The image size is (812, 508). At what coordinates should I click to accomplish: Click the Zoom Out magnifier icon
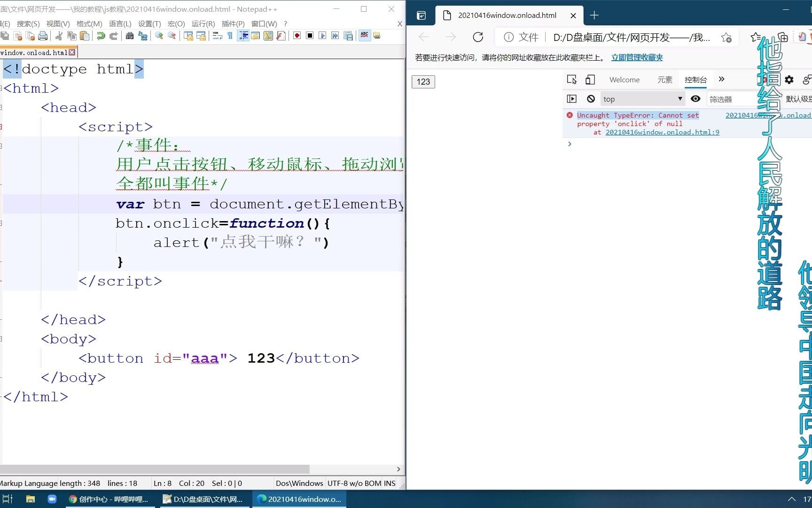[172, 36]
